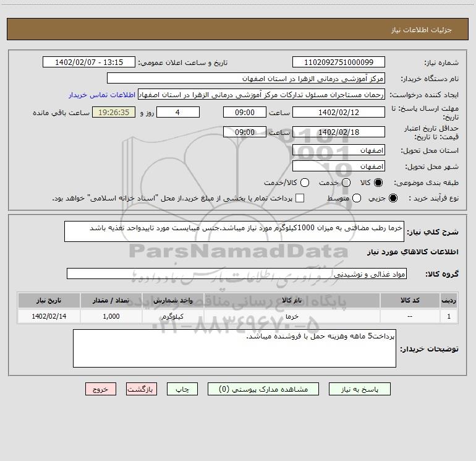
Task: Click the توضیحات خریدار text area
Action: click(x=234, y=348)
